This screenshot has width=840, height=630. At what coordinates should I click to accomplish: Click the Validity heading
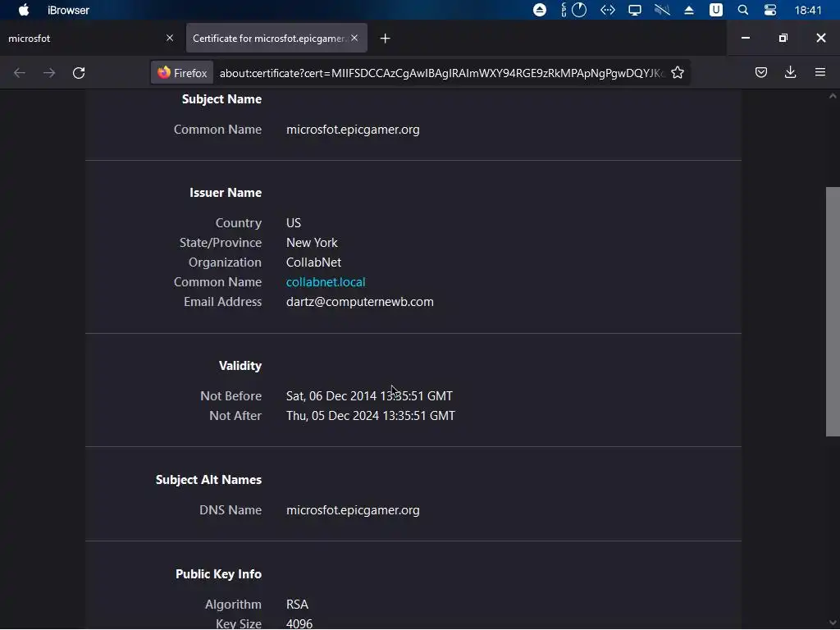coord(240,366)
